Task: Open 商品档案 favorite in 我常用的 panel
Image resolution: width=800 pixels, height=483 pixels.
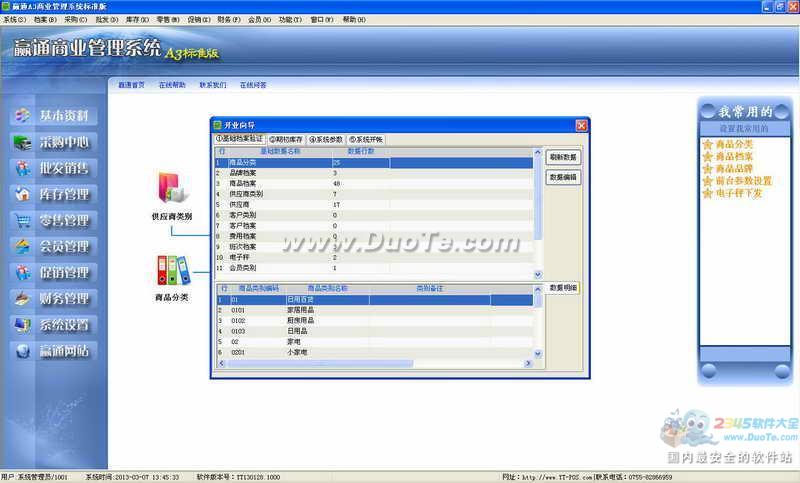Action: point(734,157)
